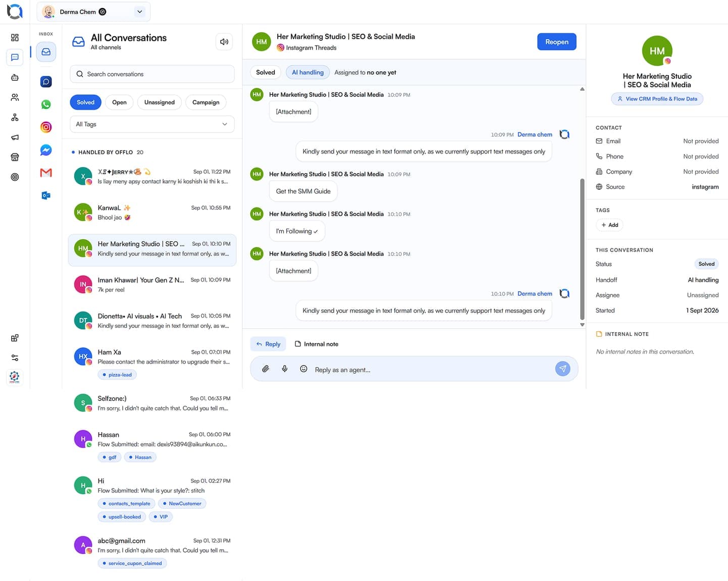Send the reply with paper plane button

point(563,368)
